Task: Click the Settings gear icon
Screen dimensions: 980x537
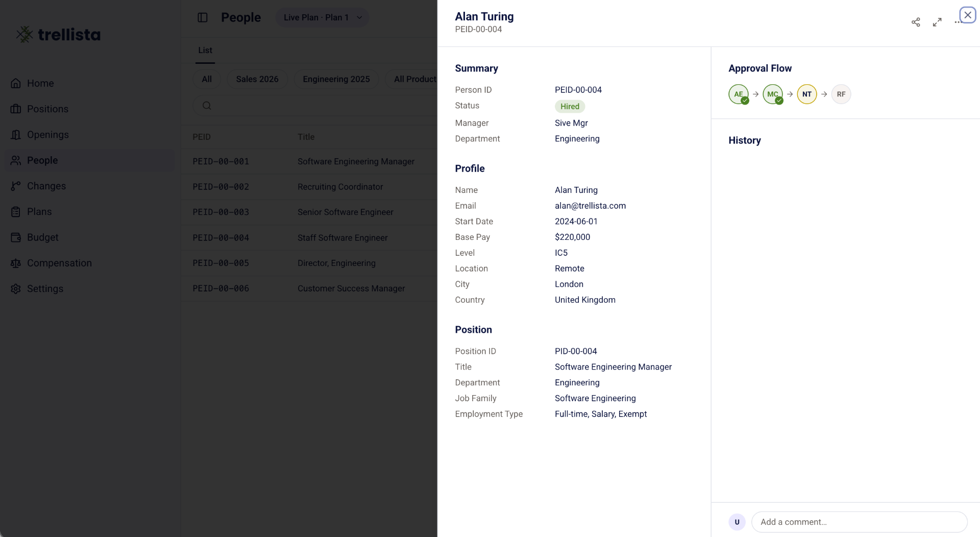Action: (x=16, y=288)
